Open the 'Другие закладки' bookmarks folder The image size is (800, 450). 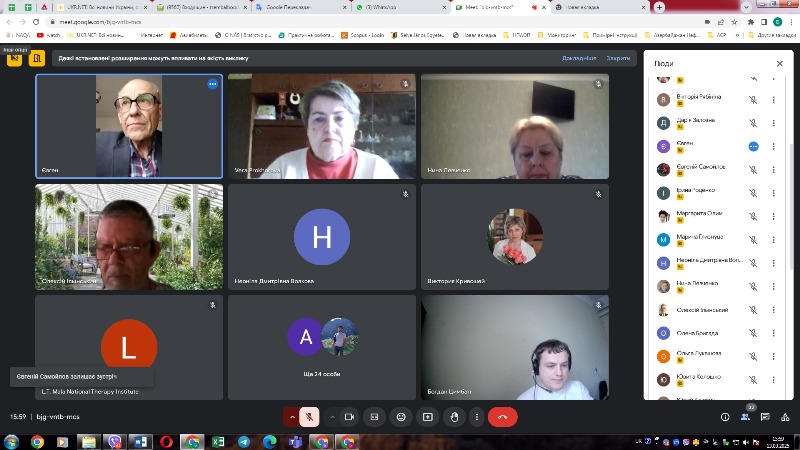coord(772,35)
